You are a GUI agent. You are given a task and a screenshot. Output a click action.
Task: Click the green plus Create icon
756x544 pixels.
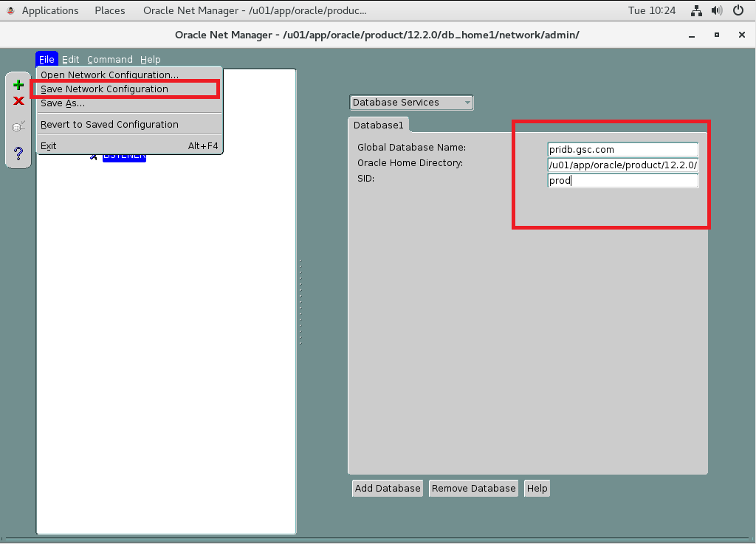[18, 86]
